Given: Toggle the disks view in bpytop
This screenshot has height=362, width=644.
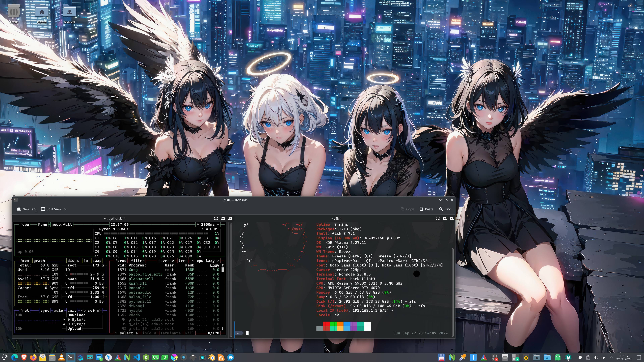Looking at the screenshot, I should [x=73, y=261].
